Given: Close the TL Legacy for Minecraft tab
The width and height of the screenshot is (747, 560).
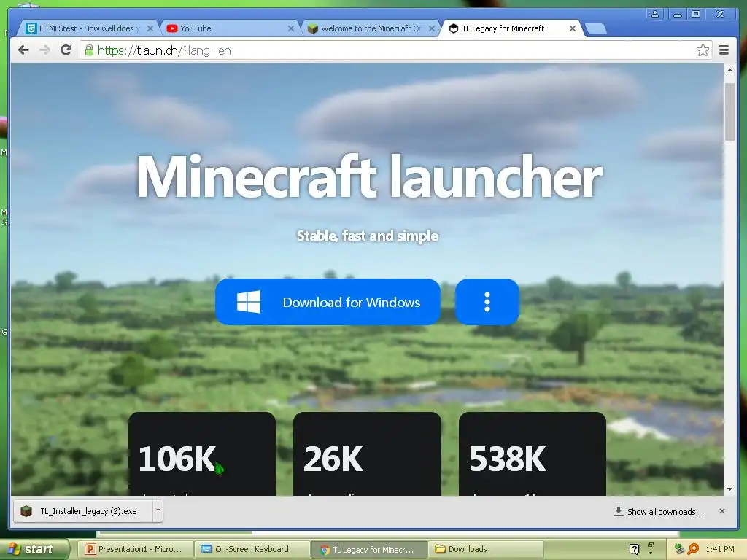Looking at the screenshot, I should (x=573, y=28).
